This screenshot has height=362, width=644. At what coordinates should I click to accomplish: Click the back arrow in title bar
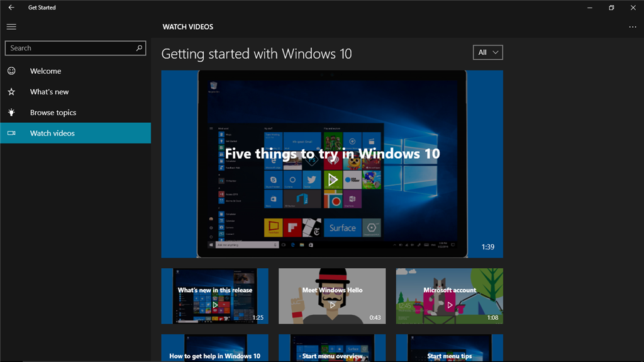point(11,8)
